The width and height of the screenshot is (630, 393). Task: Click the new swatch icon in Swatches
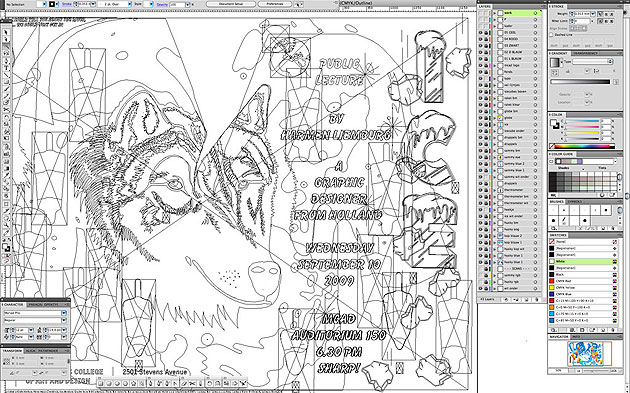(x=603, y=330)
